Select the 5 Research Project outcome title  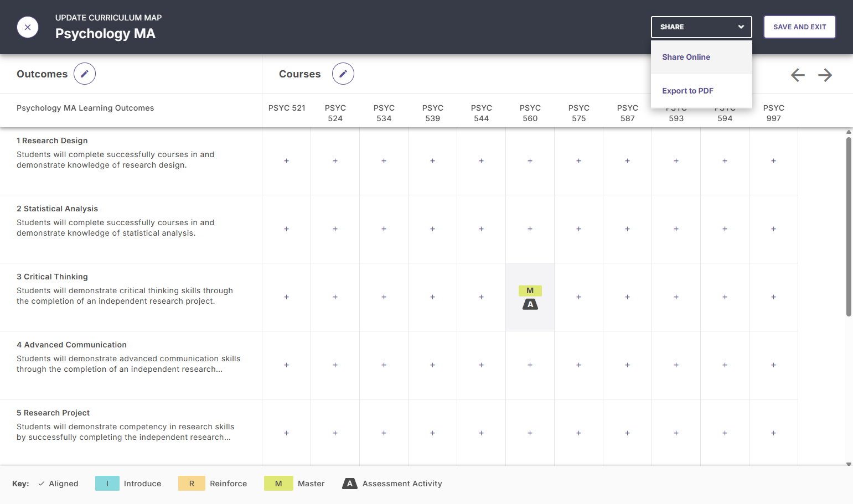(x=53, y=413)
